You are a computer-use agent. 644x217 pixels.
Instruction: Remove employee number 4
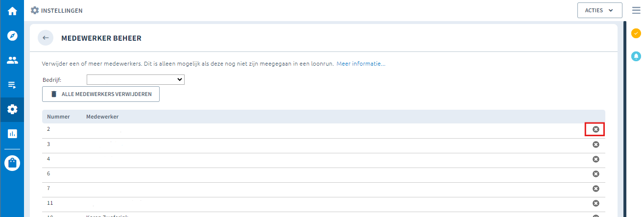596,159
